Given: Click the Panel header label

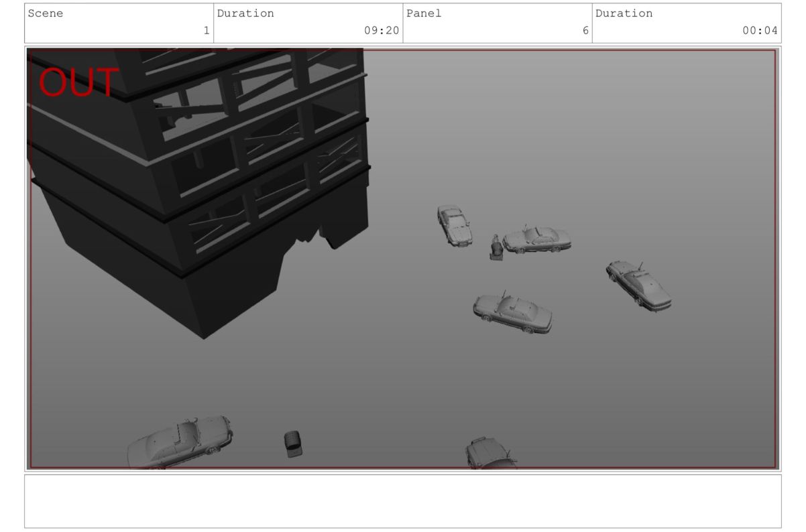Looking at the screenshot, I should point(424,13).
